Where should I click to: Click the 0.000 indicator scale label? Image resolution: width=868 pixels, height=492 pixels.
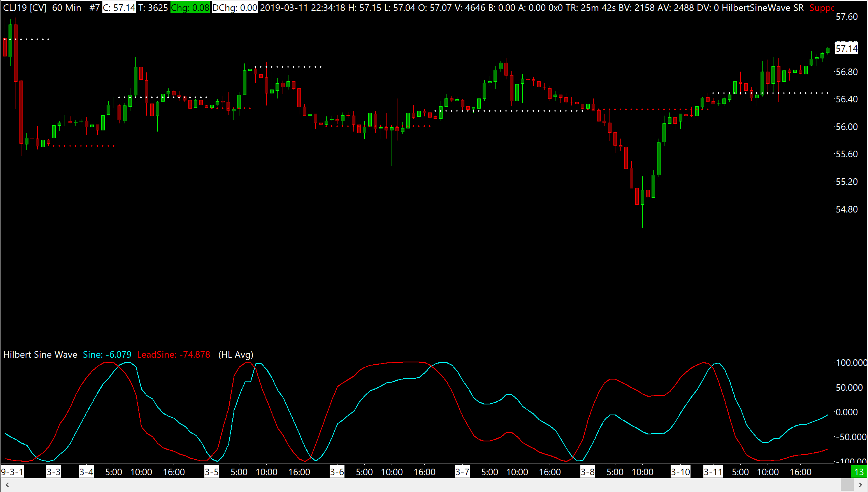tap(847, 412)
